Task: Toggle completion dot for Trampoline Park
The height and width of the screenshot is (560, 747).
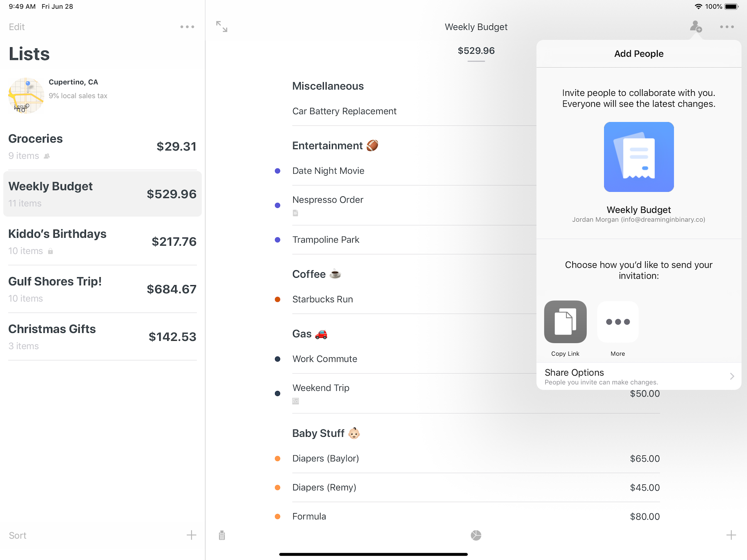Action: [x=278, y=240]
